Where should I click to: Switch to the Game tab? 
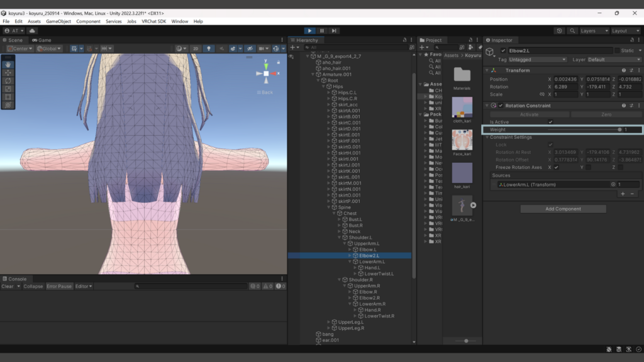coord(42,40)
